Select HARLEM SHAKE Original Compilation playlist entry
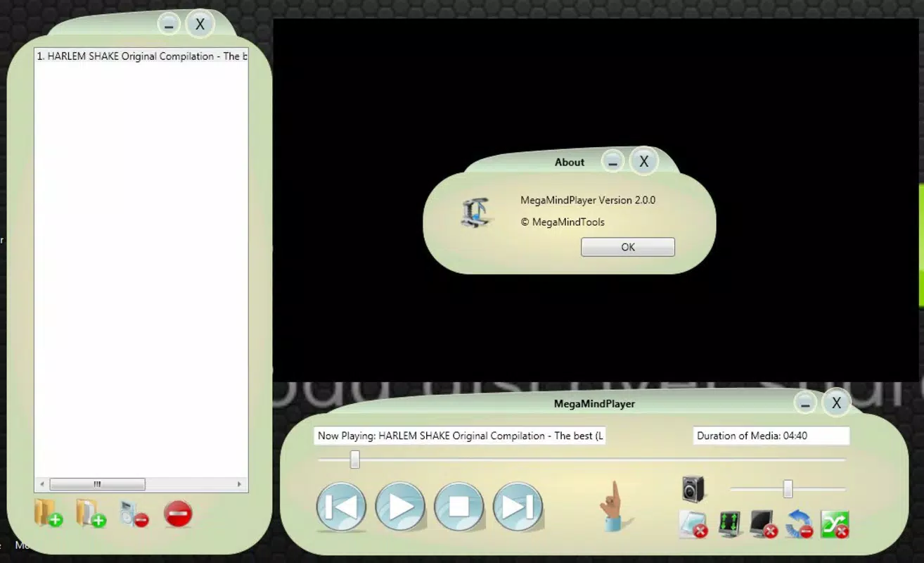 (141, 56)
